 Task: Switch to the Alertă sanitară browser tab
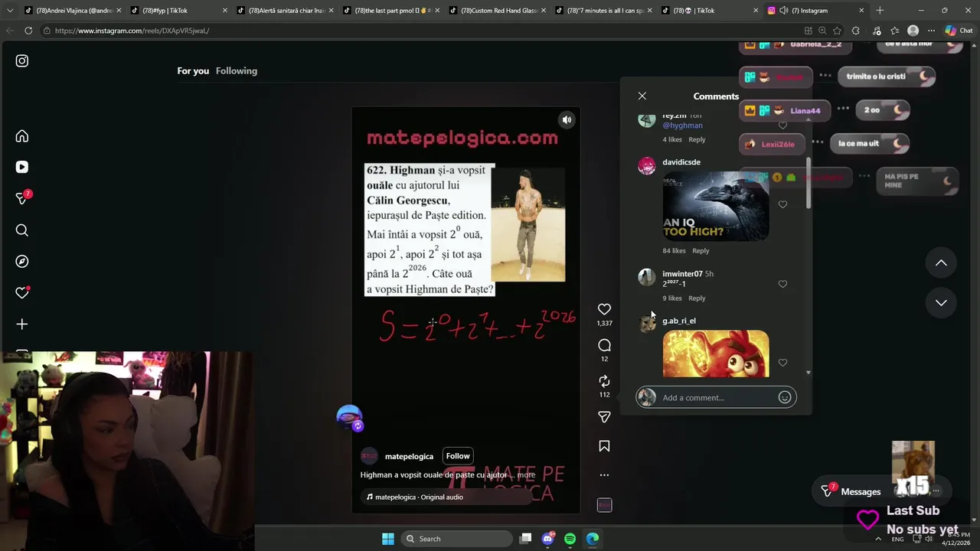click(x=284, y=11)
